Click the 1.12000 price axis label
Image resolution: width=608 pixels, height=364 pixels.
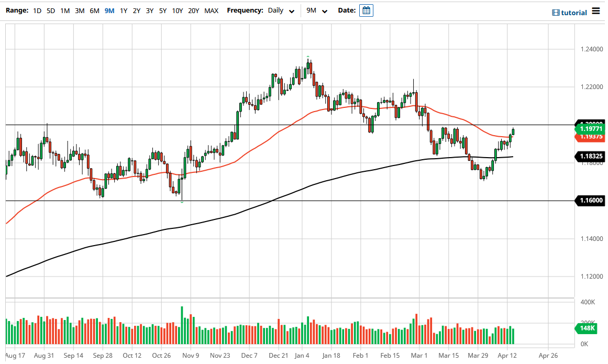point(592,277)
